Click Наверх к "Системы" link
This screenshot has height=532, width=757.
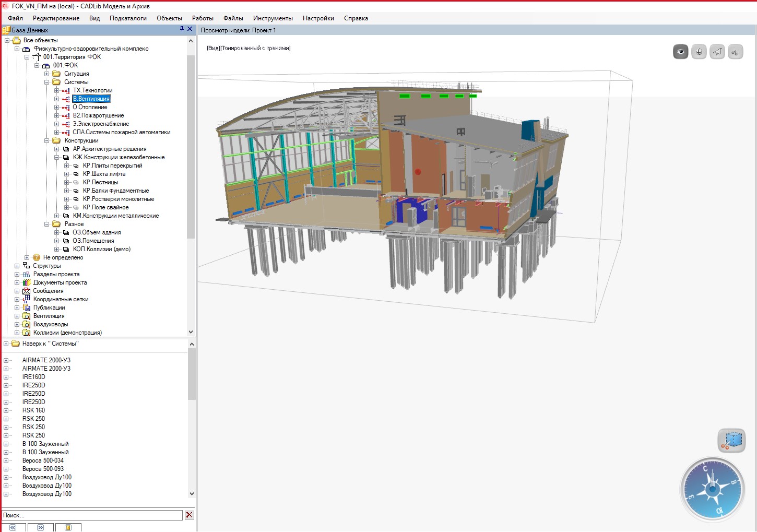tap(50, 344)
